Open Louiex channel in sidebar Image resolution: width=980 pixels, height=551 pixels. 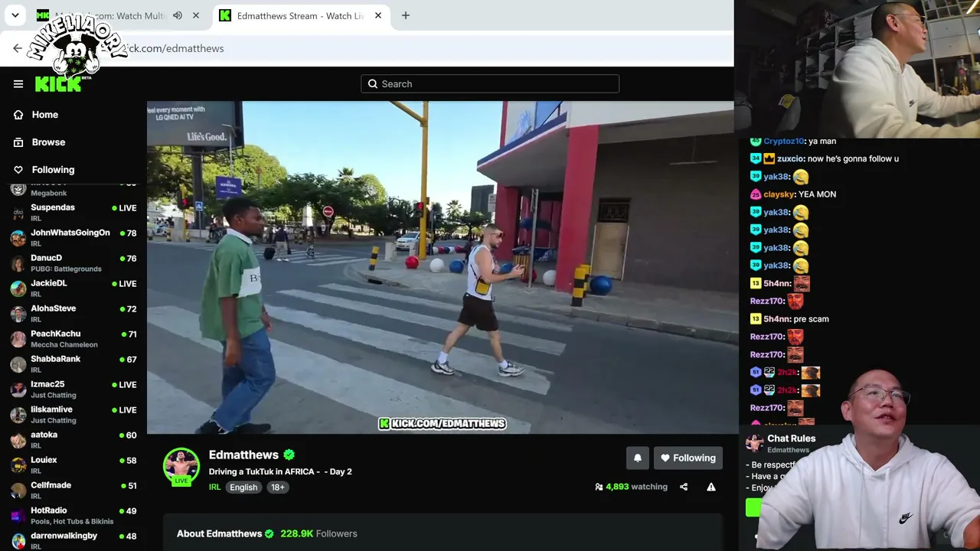pyautogui.click(x=73, y=465)
